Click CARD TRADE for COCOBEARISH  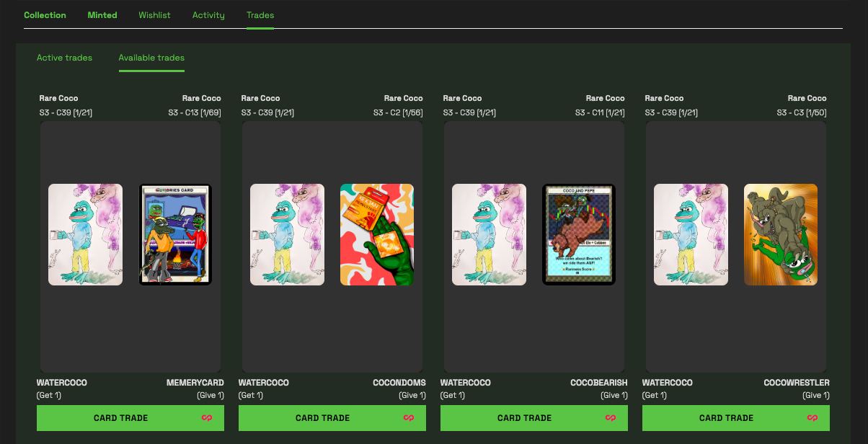[x=534, y=418]
